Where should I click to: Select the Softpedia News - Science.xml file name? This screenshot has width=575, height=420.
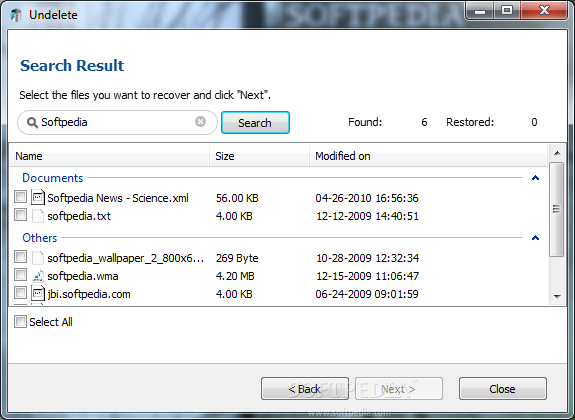pyautogui.click(x=118, y=198)
